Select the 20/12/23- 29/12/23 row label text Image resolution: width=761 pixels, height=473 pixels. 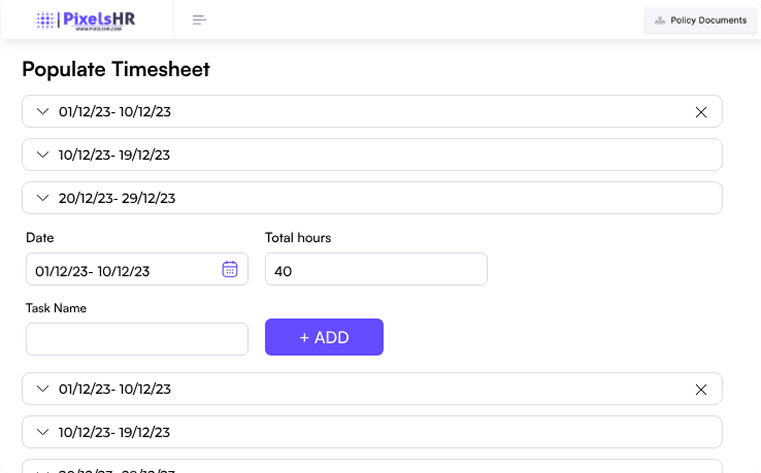[117, 198]
